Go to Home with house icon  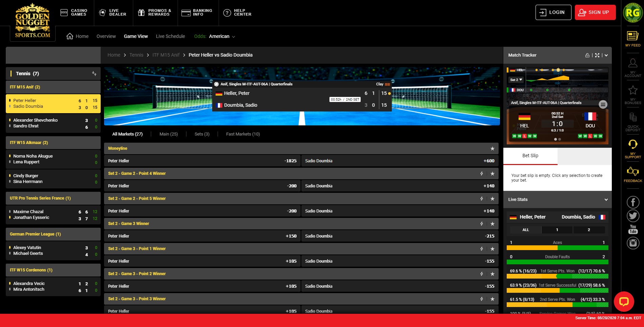point(77,36)
